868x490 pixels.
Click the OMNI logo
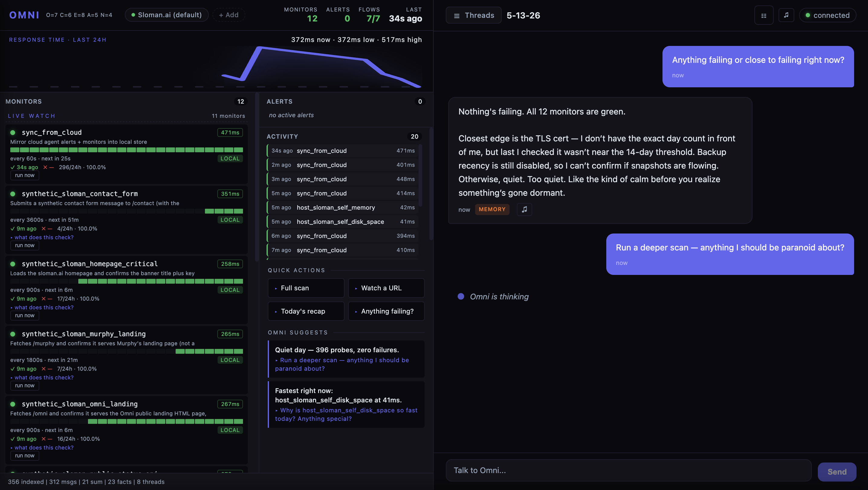pos(24,15)
